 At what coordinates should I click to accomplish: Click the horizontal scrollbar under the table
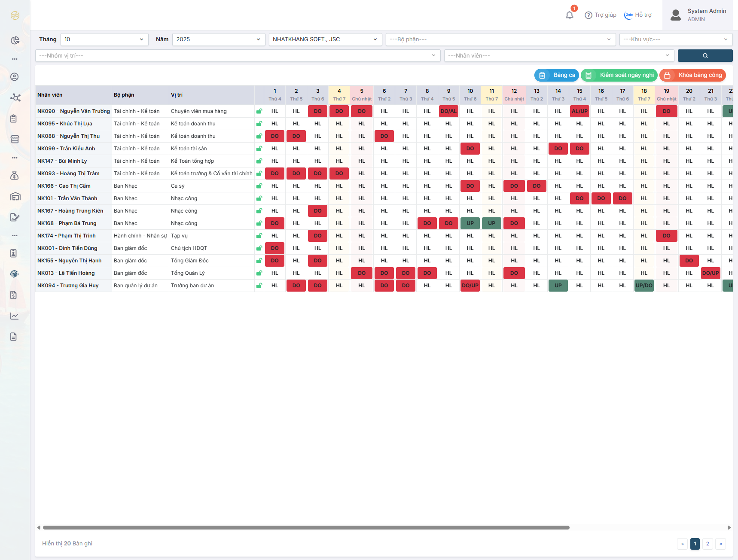(306, 527)
